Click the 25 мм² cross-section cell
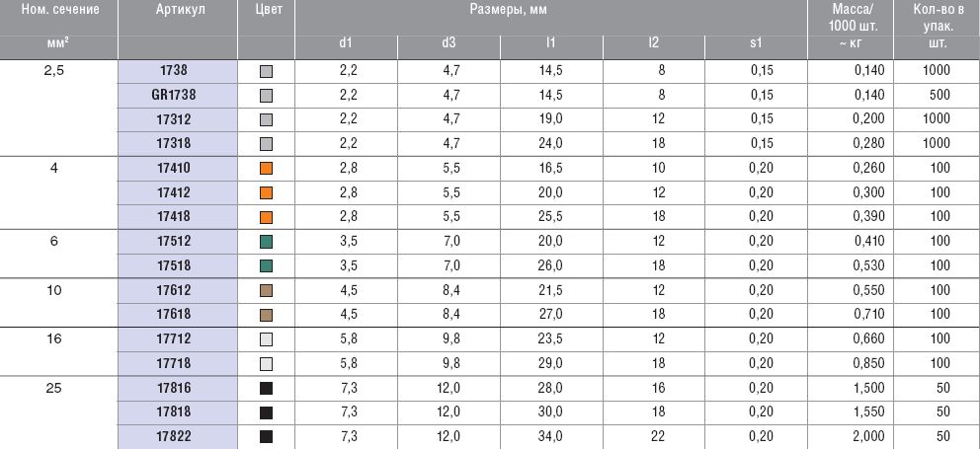This screenshot has width=980, height=449. [57, 388]
